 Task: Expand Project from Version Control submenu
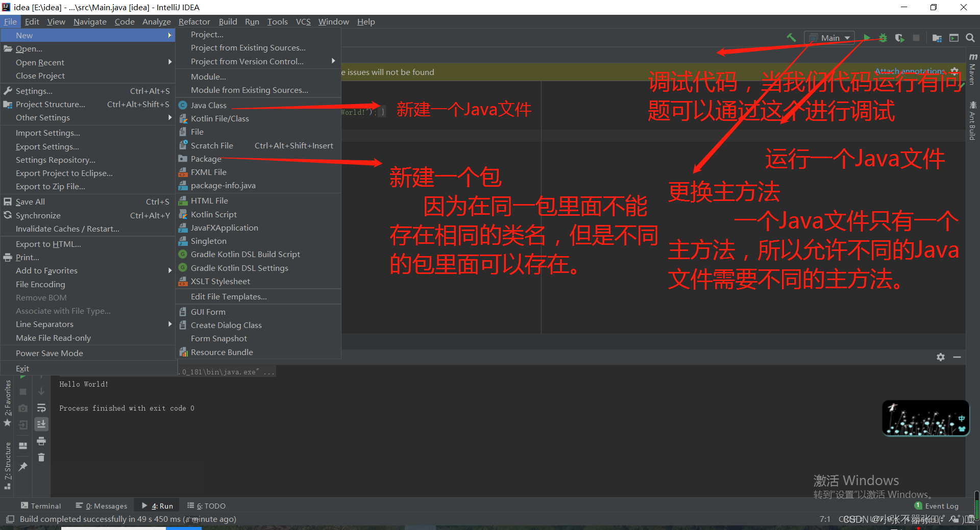pyautogui.click(x=258, y=61)
